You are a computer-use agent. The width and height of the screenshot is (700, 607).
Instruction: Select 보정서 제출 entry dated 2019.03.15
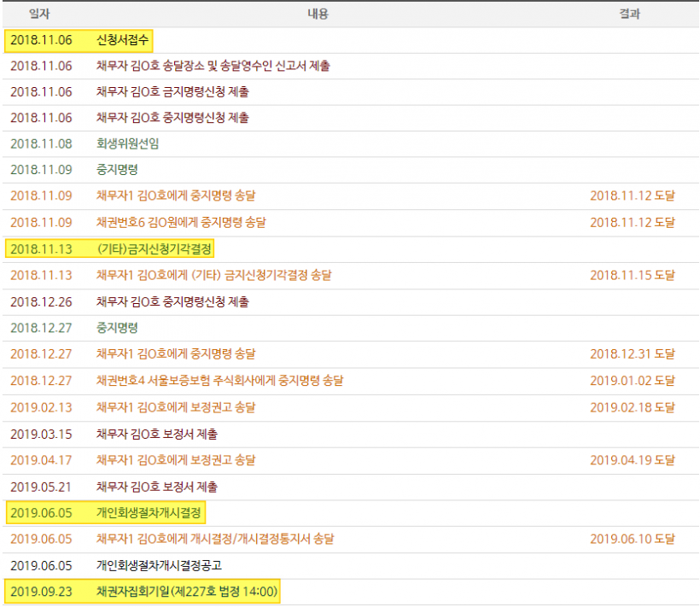157,434
